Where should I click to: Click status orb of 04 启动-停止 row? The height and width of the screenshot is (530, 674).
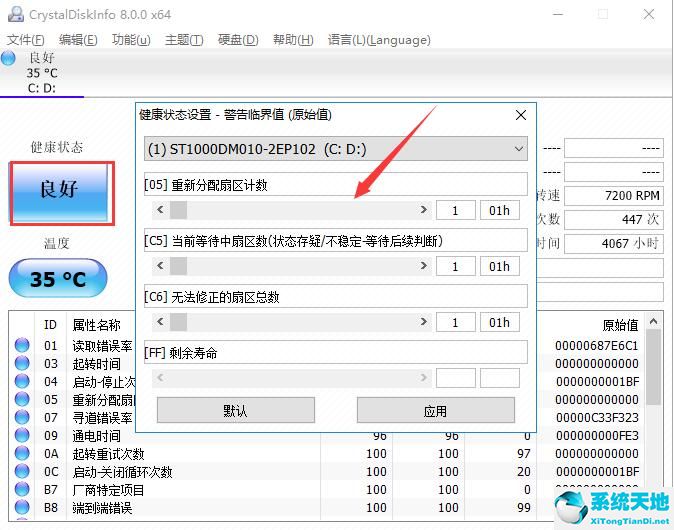point(22,381)
